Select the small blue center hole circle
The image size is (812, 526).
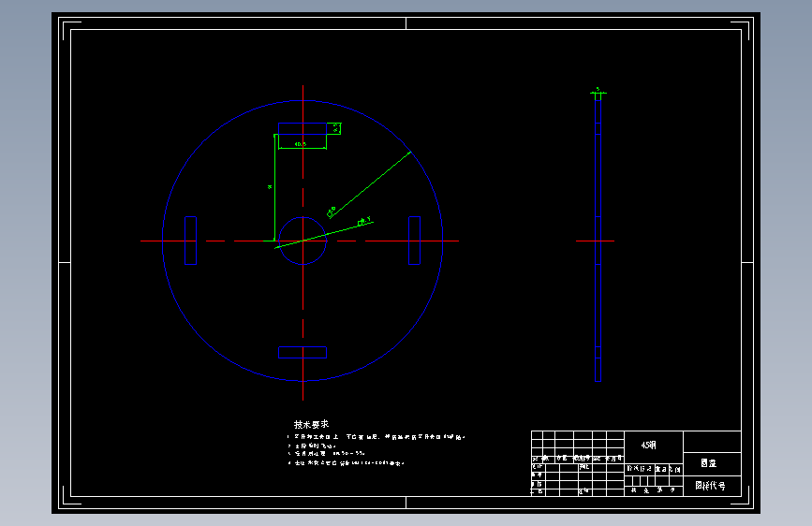coord(303,241)
